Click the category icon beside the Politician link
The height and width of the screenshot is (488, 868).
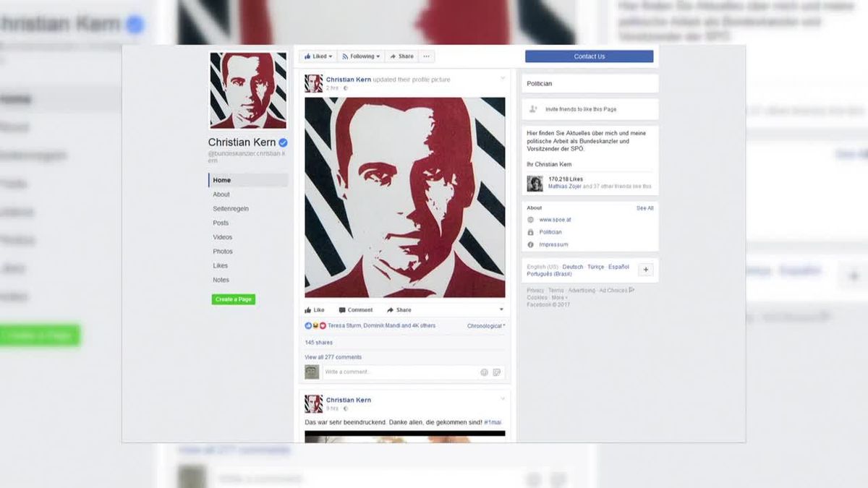point(531,232)
